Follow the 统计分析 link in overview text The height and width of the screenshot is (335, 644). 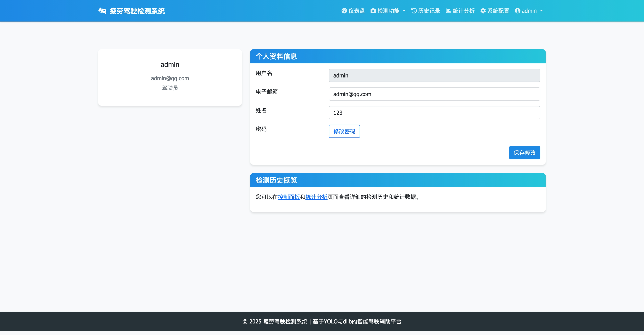point(316,197)
